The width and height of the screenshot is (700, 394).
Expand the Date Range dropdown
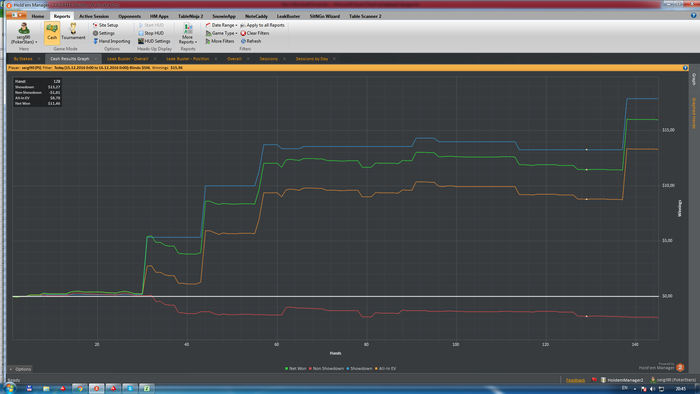click(x=221, y=25)
